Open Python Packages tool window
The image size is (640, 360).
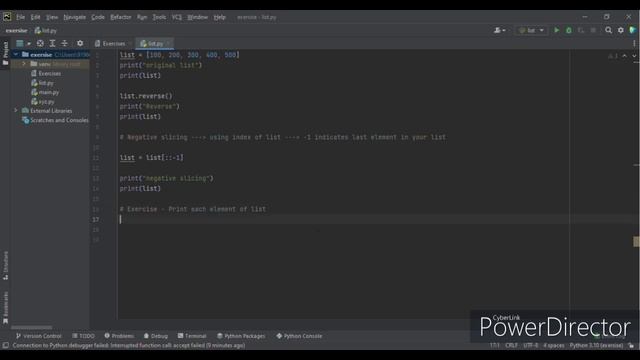[241, 336]
